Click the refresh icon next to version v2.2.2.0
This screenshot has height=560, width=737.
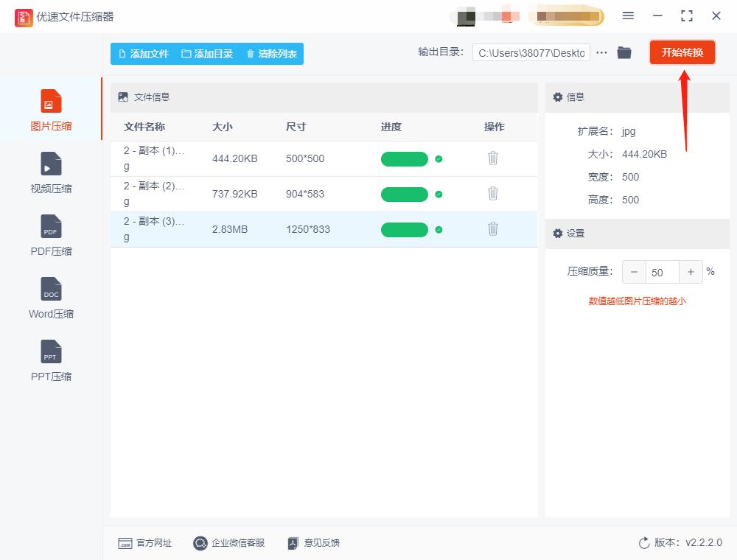(642, 542)
